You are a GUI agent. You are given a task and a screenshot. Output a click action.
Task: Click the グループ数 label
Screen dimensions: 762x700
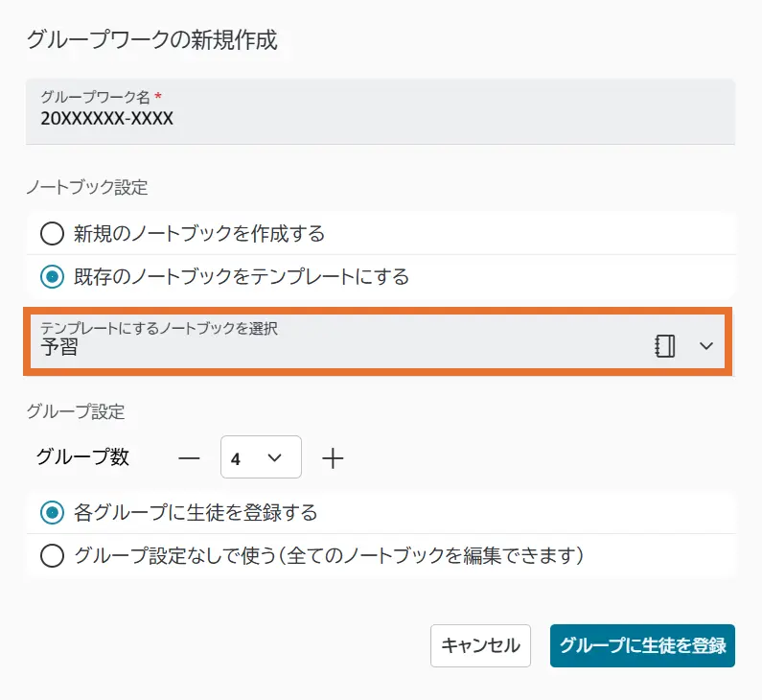pos(82,457)
